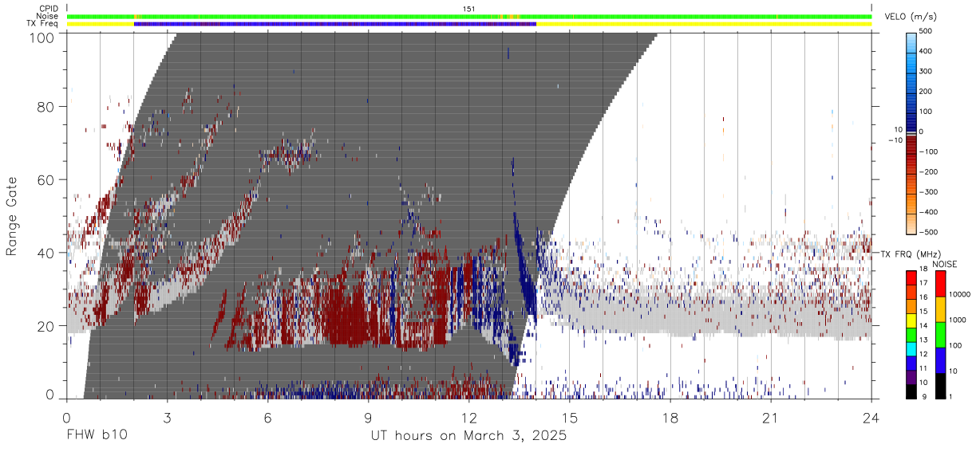Screen dimensions: 980x452
Task: Click the 18 hour tick label
Action: pos(670,417)
